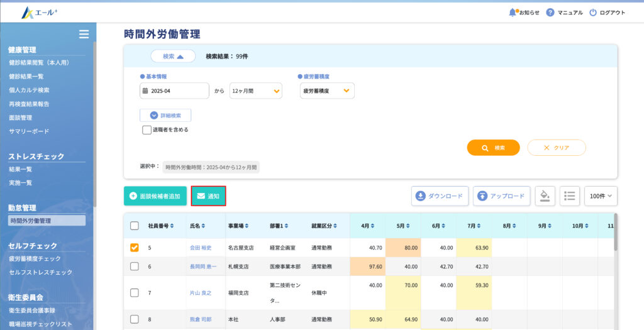The image size is (644, 330).
Task: Open 健診結果一覧 in sidebar
Action: (26, 76)
